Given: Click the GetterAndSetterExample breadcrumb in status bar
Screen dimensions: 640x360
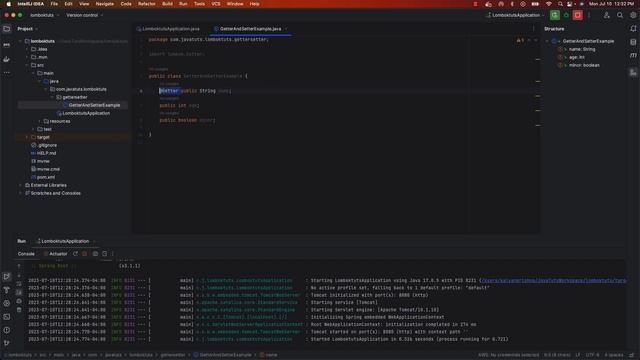Looking at the screenshot, I should tap(222, 355).
